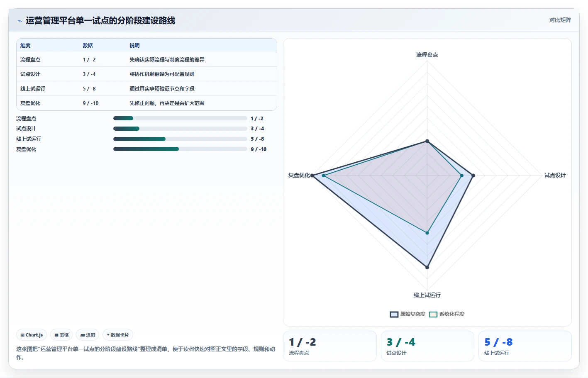Toggle the 系统化程度 legend swatch
Viewport: 588px width, 378px height.
pyautogui.click(x=433, y=314)
